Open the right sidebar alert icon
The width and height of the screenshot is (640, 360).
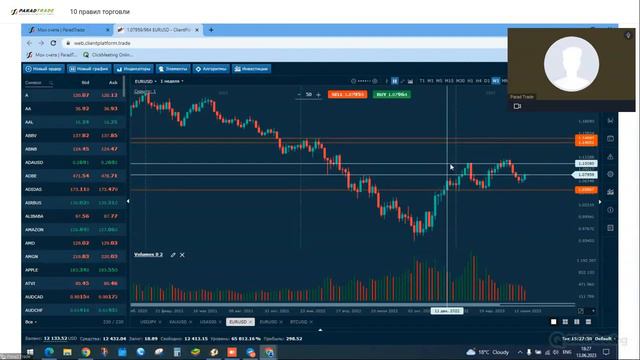pos(610,157)
